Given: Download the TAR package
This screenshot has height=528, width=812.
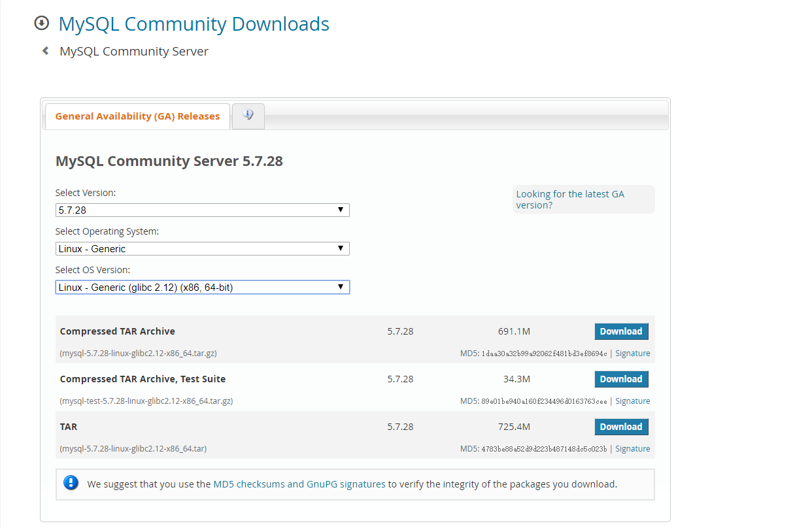Looking at the screenshot, I should (621, 426).
